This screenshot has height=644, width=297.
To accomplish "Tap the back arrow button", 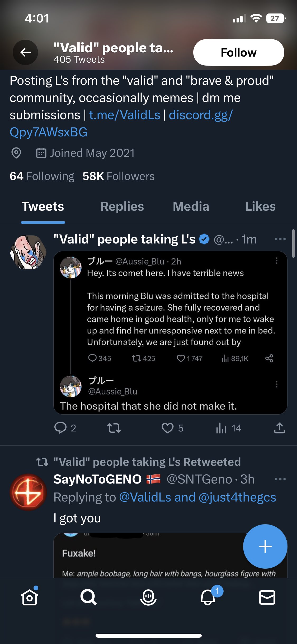I will click(25, 52).
